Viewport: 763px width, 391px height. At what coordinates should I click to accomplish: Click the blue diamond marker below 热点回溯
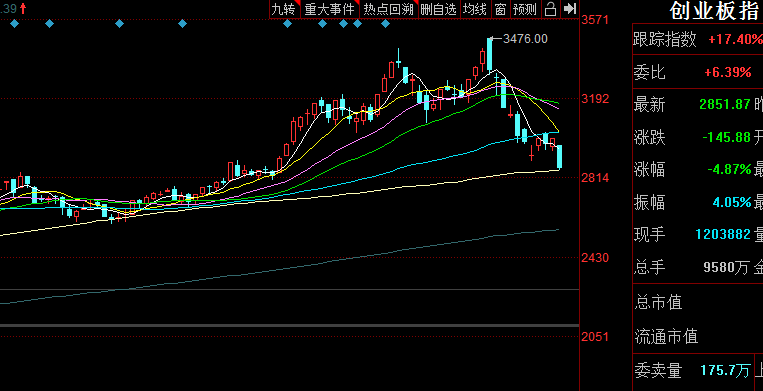coord(385,23)
